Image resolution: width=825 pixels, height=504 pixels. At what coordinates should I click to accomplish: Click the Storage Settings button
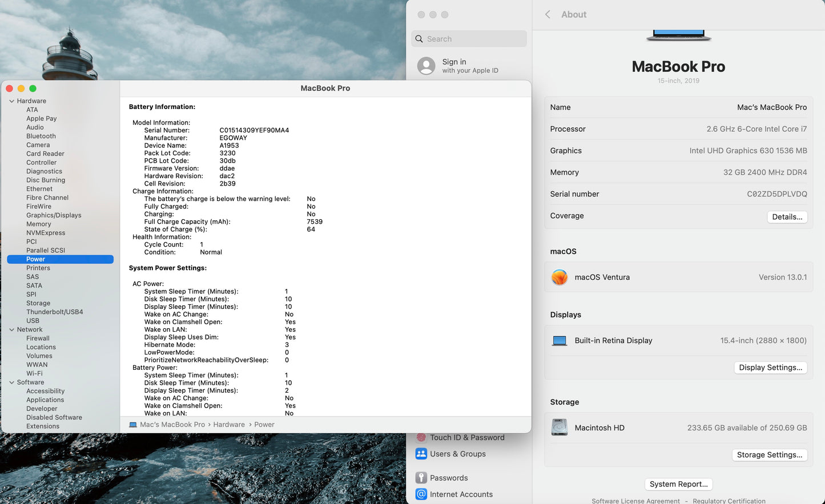click(x=769, y=455)
